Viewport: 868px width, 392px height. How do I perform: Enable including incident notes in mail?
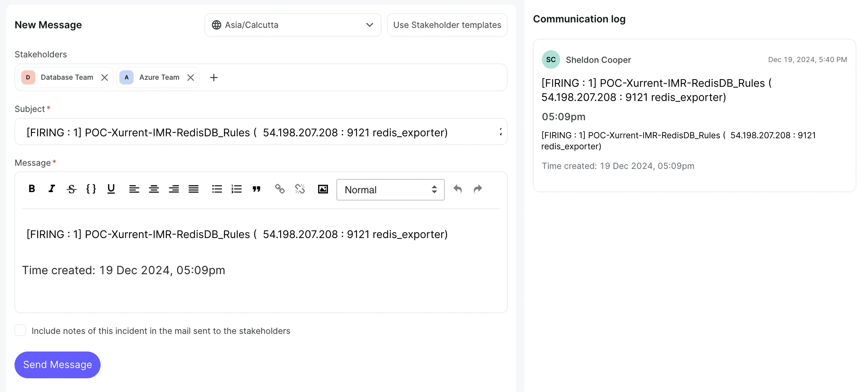(20, 330)
